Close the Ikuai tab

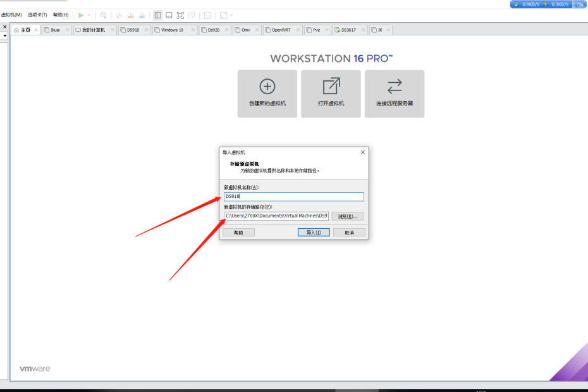[x=68, y=30]
